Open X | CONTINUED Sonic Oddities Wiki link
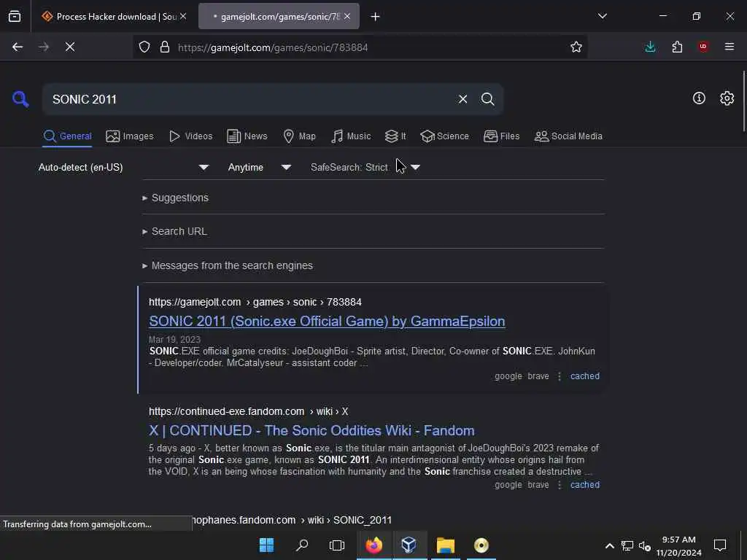This screenshot has width=747, height=560. 311,430
